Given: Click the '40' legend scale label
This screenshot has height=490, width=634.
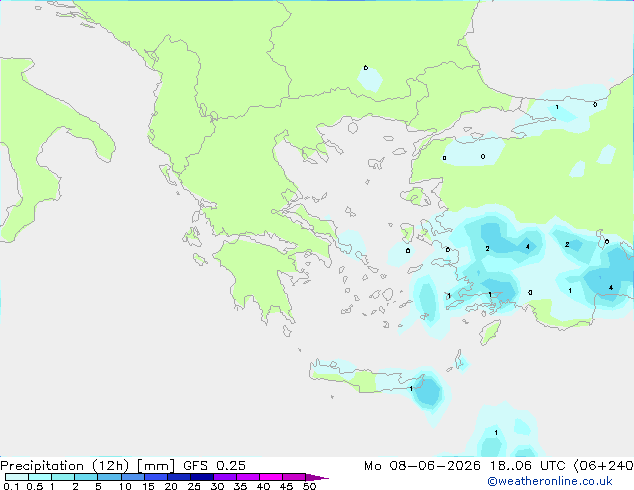Looking at the screenshot, I should point(263,486).
